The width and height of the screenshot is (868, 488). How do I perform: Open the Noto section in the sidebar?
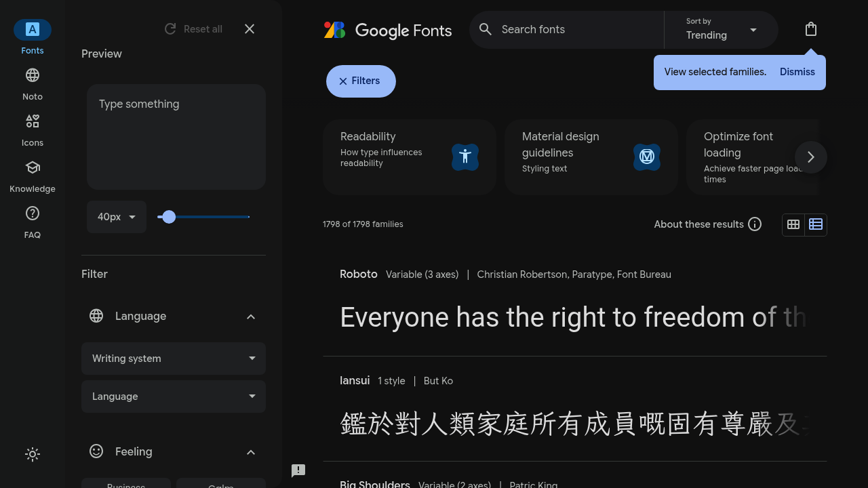32,83
